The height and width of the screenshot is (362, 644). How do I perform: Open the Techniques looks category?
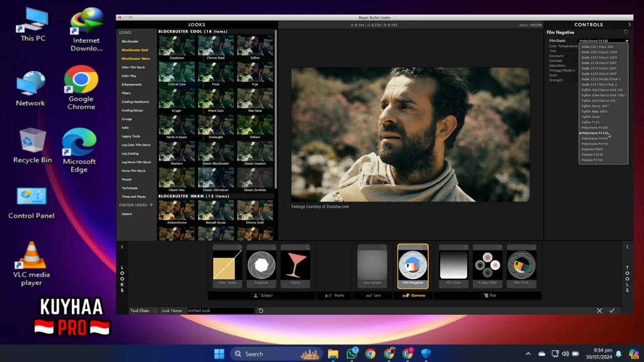pos(130,188)
